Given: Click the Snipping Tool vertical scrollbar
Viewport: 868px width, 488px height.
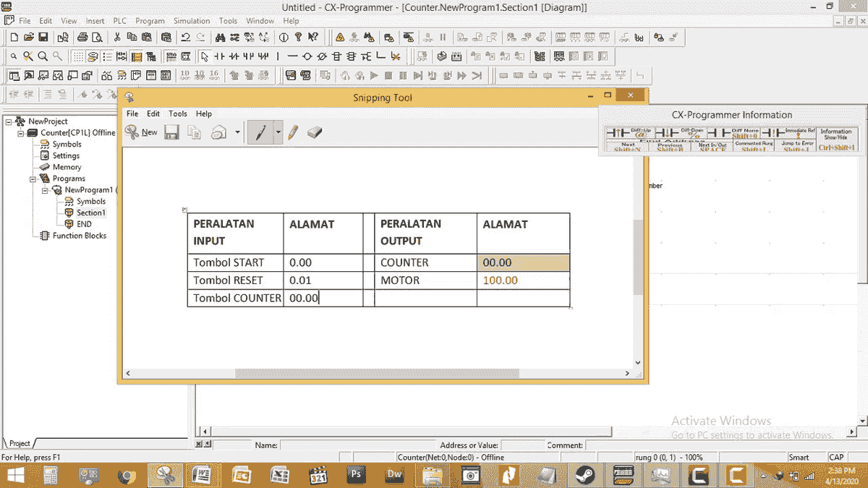Looking at the screenshot, I should [637, 257].
